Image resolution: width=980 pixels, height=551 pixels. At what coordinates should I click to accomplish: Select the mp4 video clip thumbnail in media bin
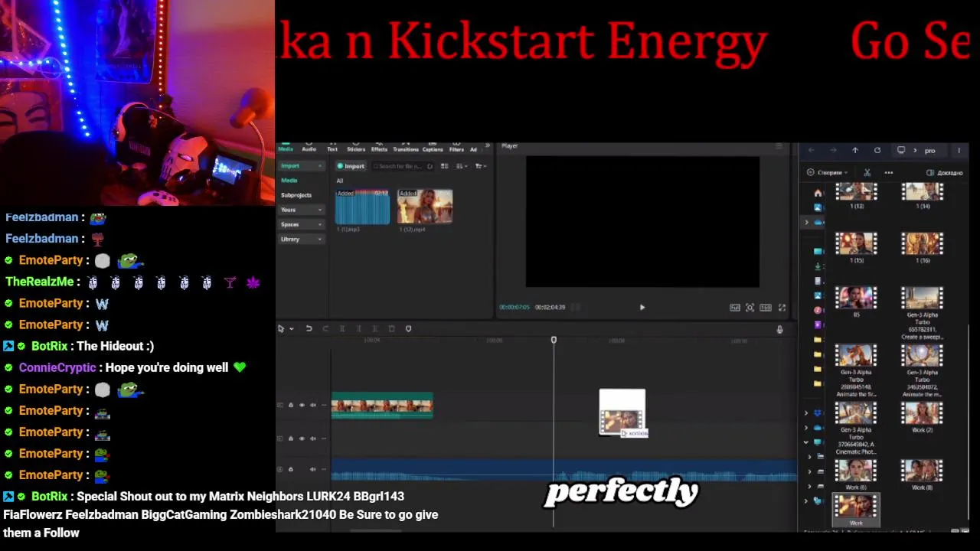point(425,207)
